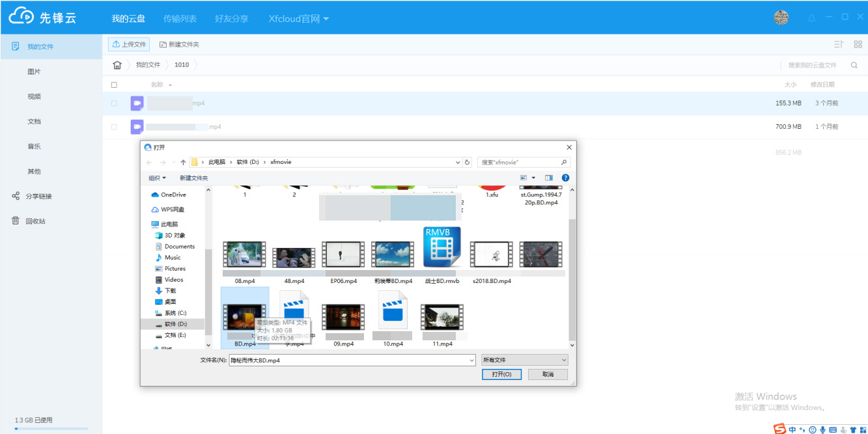Toggle the preview pane icon in the dialog
This screenshot has width=868, height=434.
pyautogui.click(x=548, y=178)
